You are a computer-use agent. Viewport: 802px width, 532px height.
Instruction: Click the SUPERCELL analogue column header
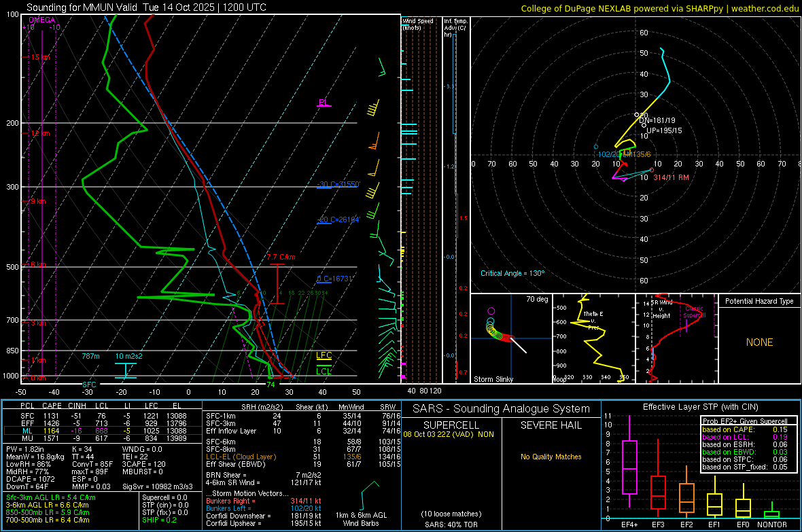451,425
